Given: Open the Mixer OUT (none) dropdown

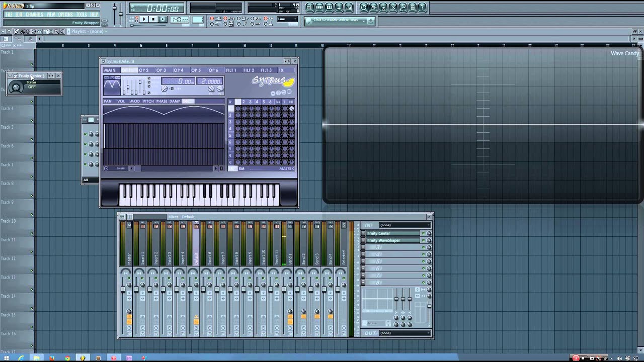Looking at the screenshot, I should coord(405,333).
